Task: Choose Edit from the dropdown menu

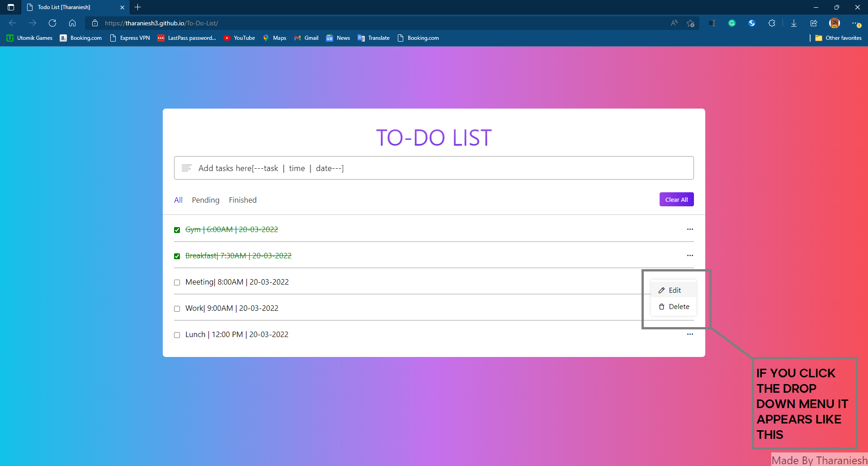Action: [x=674, y=290]
